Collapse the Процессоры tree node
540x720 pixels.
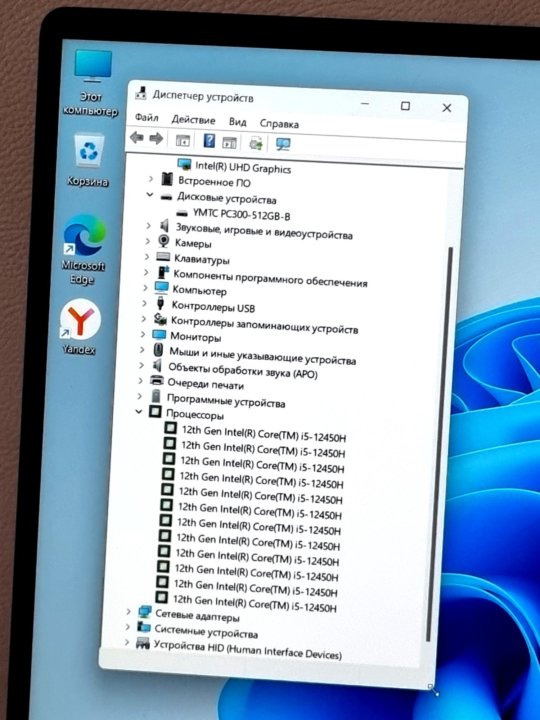138,411
